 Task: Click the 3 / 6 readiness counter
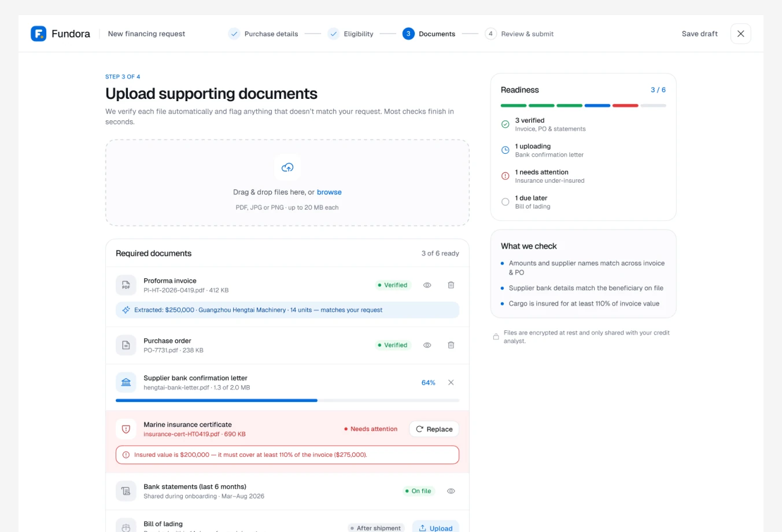(x=658, y=90)
